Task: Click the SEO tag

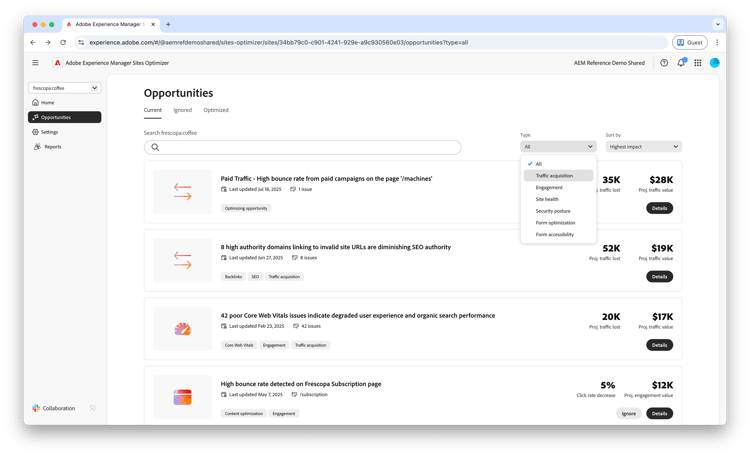Action: coord(255,277)
